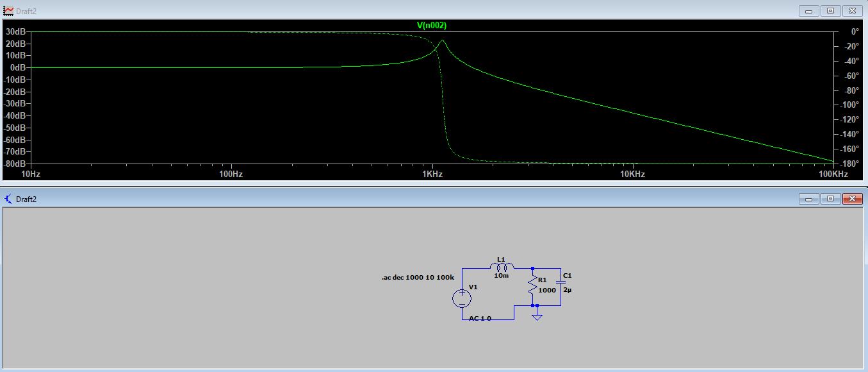Click the 1000 resistance value label
The width and height of the screenshot is (868, 372).
548,291
